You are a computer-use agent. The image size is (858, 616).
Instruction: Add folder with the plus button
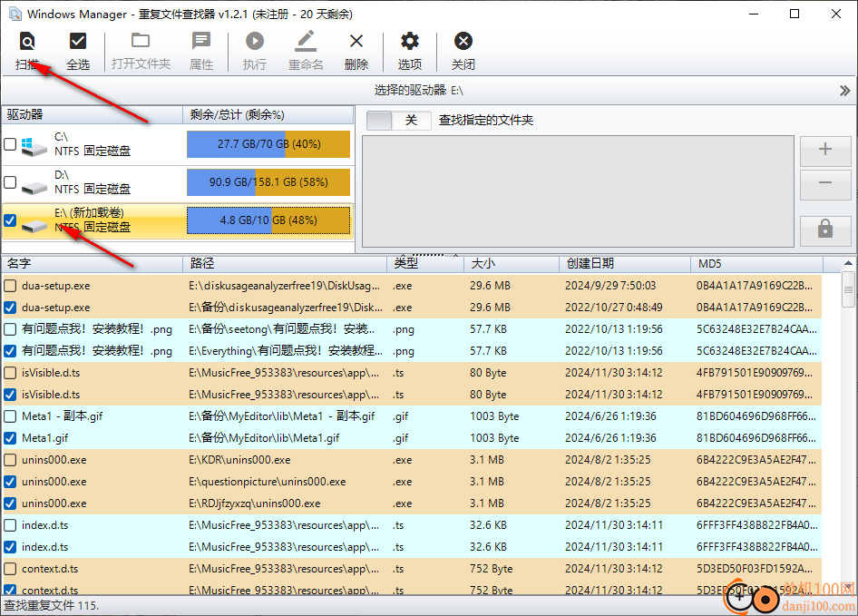[825, 150]
